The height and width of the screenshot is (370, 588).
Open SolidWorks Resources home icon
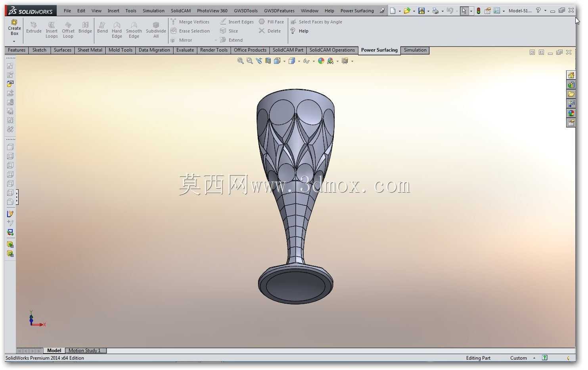coord(571,75)
